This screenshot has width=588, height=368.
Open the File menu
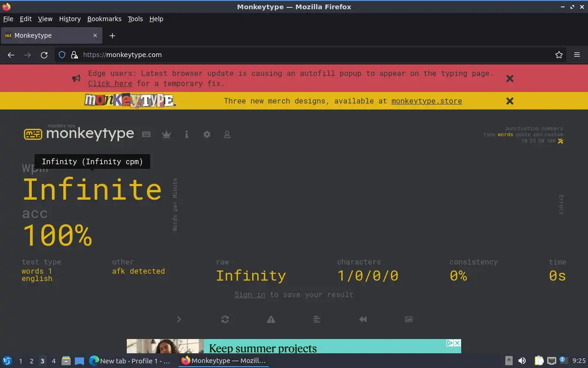(8, 19)
